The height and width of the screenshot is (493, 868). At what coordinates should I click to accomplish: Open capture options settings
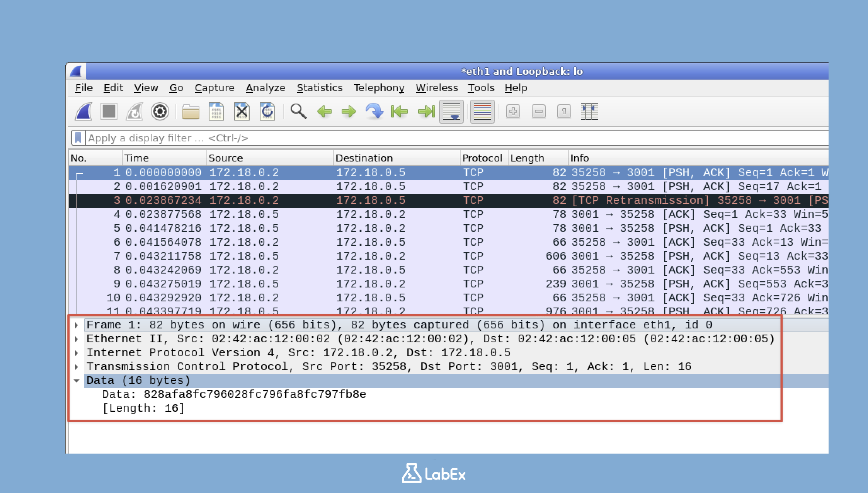coord(160,111)
